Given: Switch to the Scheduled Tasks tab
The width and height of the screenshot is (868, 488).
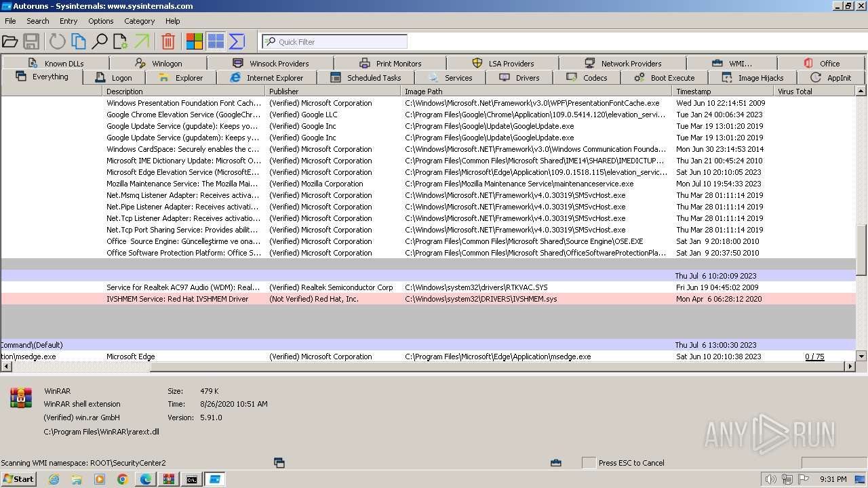Looking at the screenshot, I should (x=366, y=77).
